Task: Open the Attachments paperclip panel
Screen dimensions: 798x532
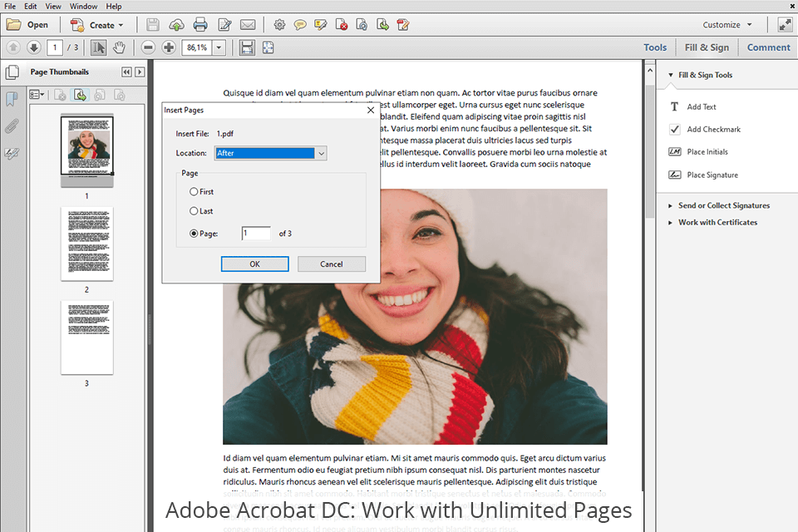Action: click(x=12, y=126)
